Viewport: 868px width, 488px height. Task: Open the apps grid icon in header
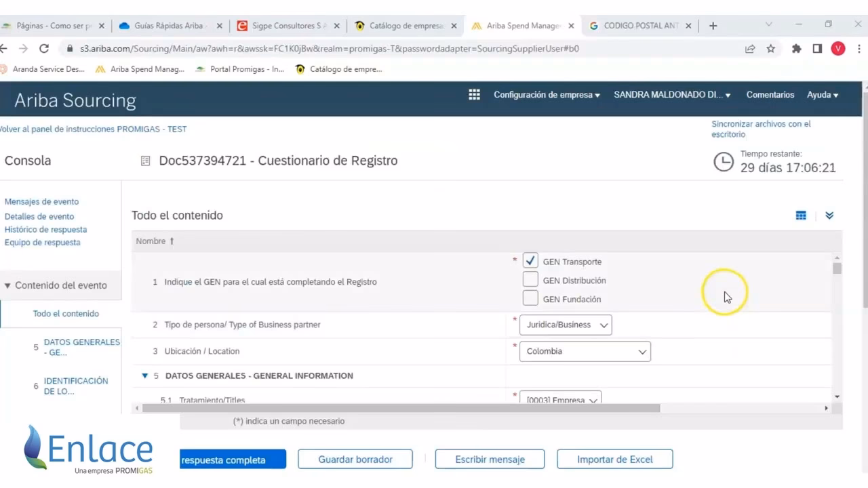tap(473, 94)
